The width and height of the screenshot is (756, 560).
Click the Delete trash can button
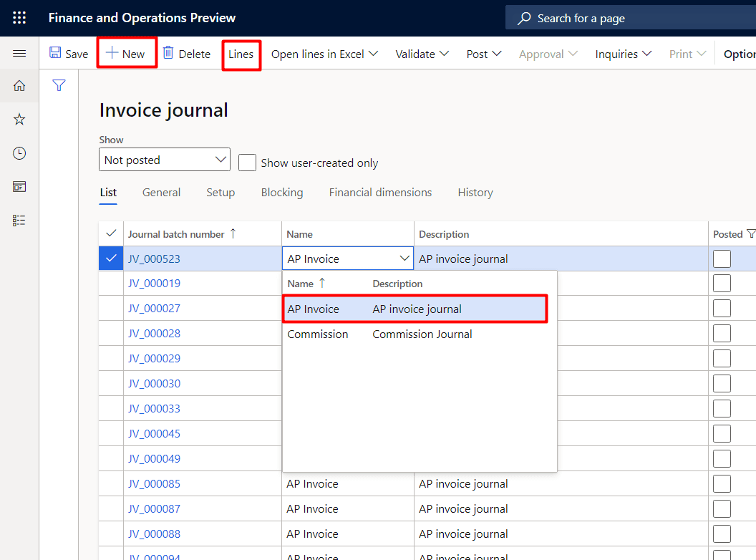tap(186, 54)
